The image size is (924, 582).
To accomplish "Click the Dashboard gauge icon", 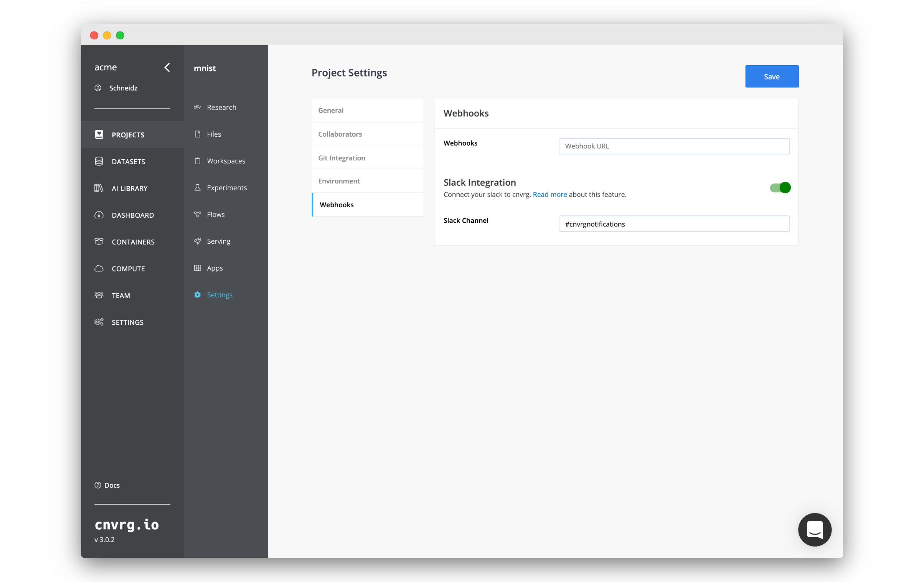I will [x=99, y=215].
